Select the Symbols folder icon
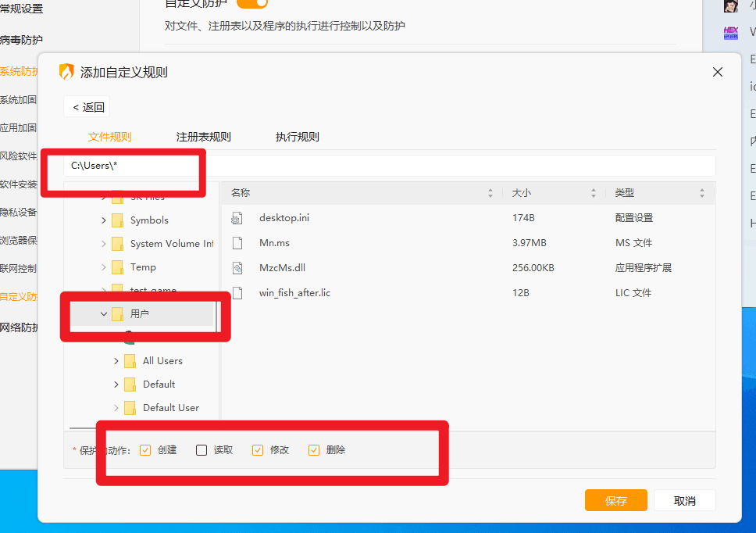Image resolution: width=756 pixels, height=533 pixels. 118,220
